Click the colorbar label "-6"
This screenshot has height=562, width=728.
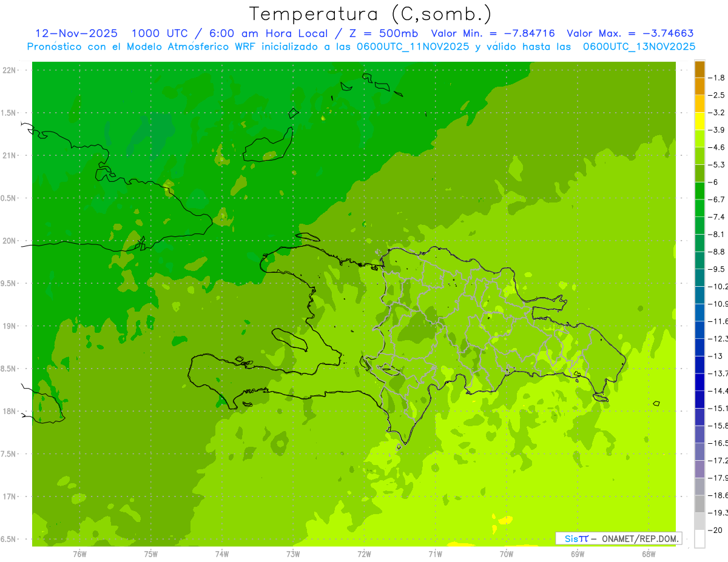(x=713, y=182)
